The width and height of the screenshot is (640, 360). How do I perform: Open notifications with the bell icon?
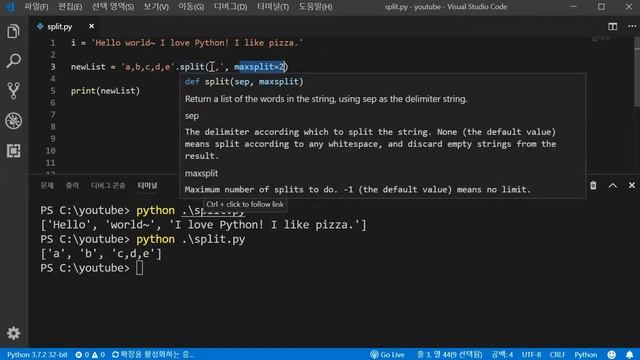pyautogui.click(x=630, y=355)
